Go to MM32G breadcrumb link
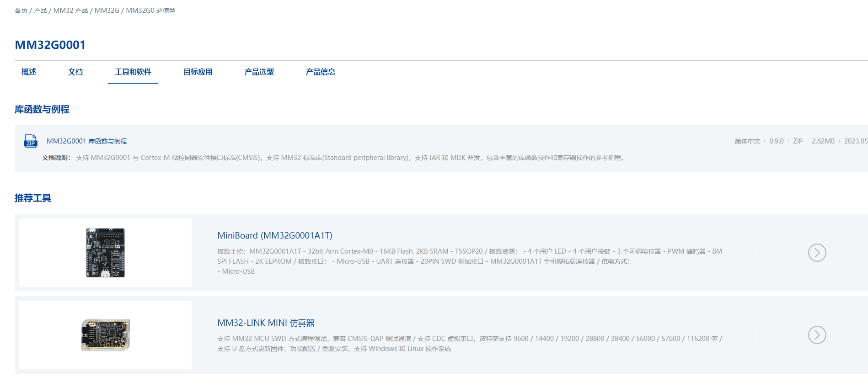Screen dimensions: 868x377 [107, 11]
